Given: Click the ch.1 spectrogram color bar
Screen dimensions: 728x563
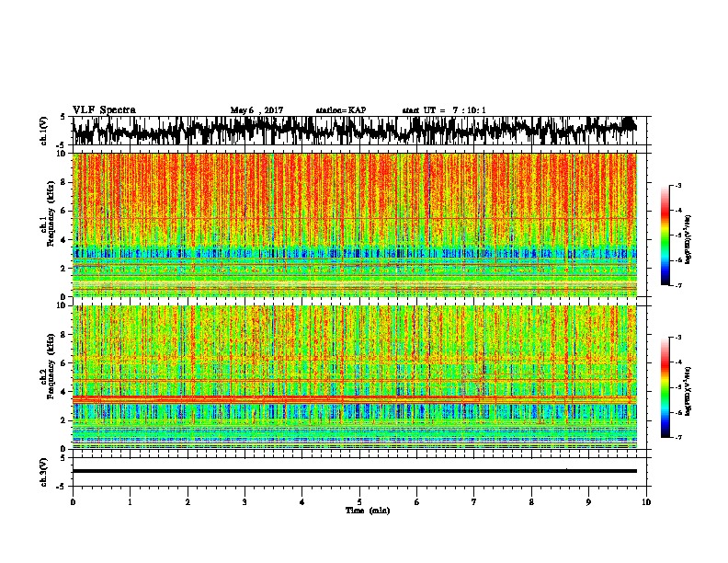Looking at the screenshot, I should (665, 236).
